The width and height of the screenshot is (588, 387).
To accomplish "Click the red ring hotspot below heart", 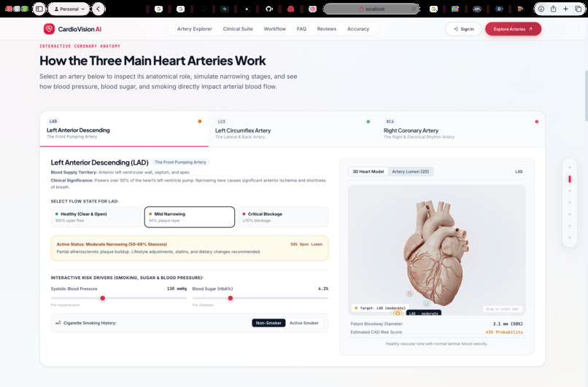I will 409,293.
